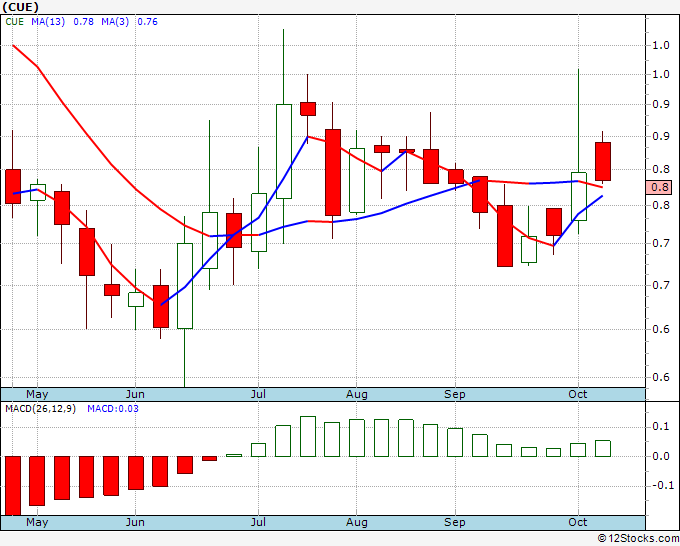Click the tall green July candle with highest wick
The image size is (680, 546).
pyautogui.click(x=284, y=151)
